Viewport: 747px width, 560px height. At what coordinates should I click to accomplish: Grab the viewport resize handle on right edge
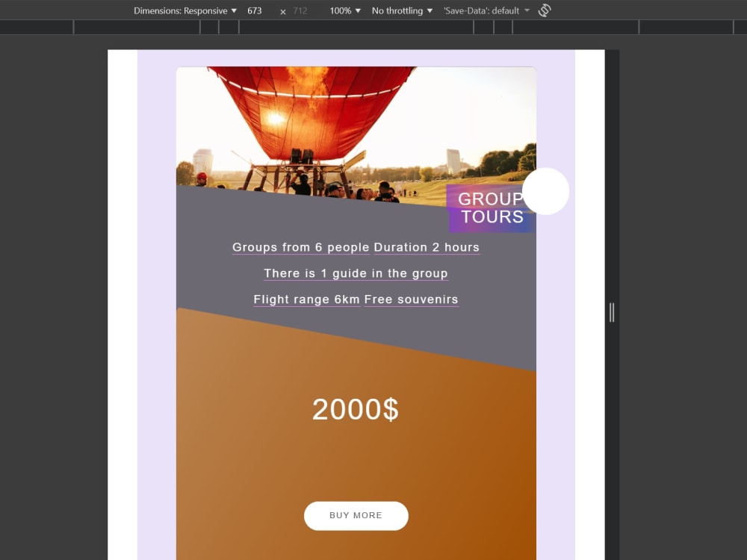pyautogui.click(x=612, y=312)
